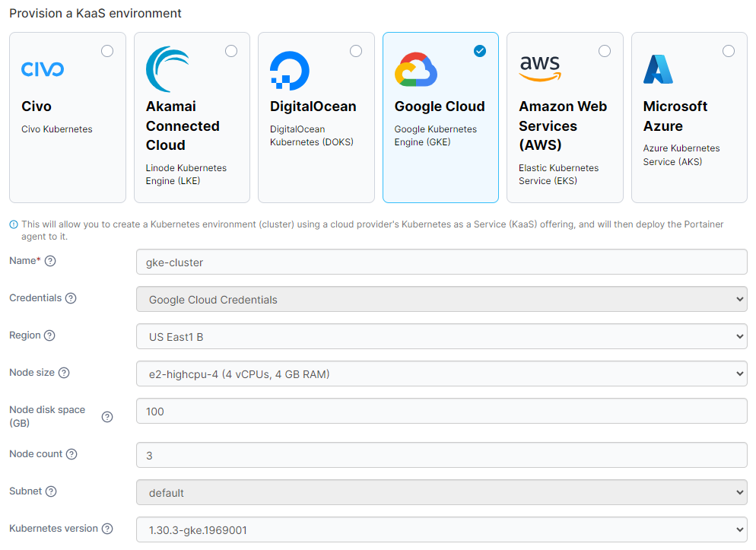
Task: Click the Name field containing gke-cluster
Action: pos(441,262)
